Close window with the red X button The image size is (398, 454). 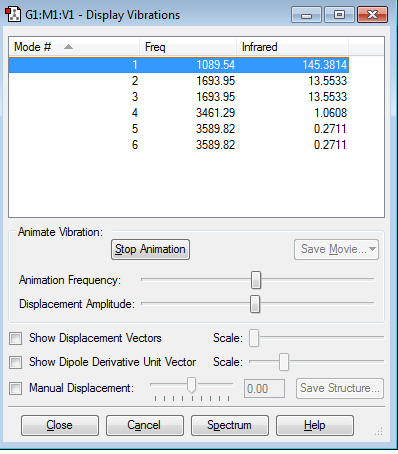click(372, 15)
